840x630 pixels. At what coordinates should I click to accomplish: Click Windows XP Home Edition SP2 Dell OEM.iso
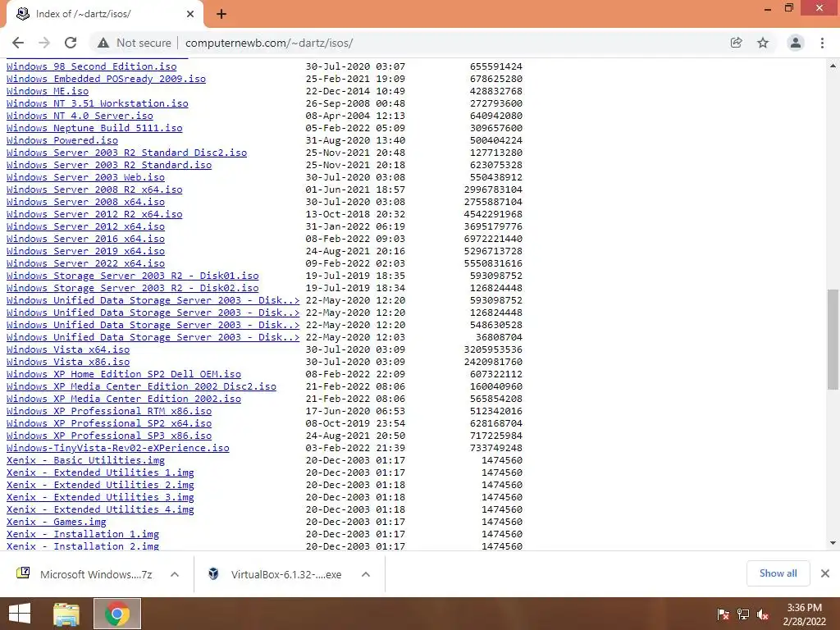pos(124,374)
